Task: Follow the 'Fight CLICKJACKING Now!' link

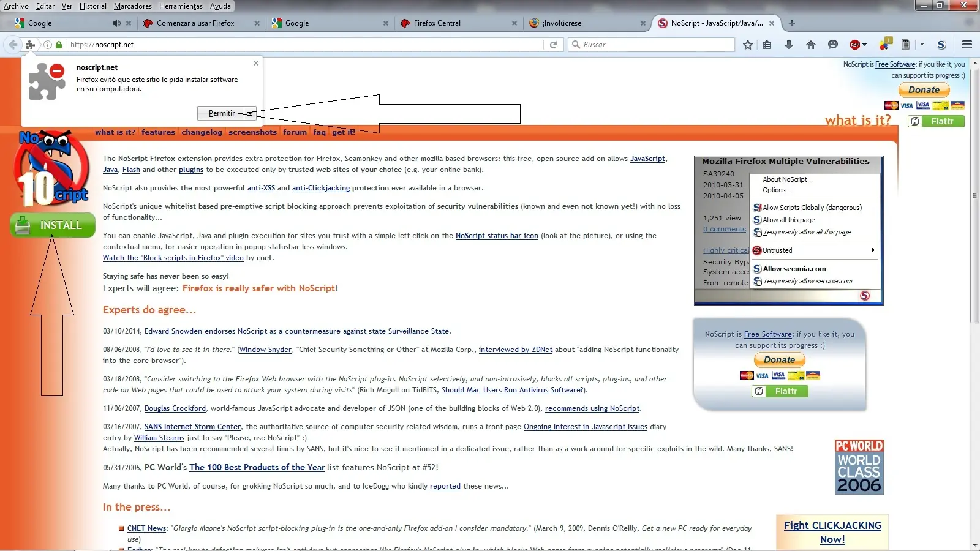Action: tap(832, 532)
